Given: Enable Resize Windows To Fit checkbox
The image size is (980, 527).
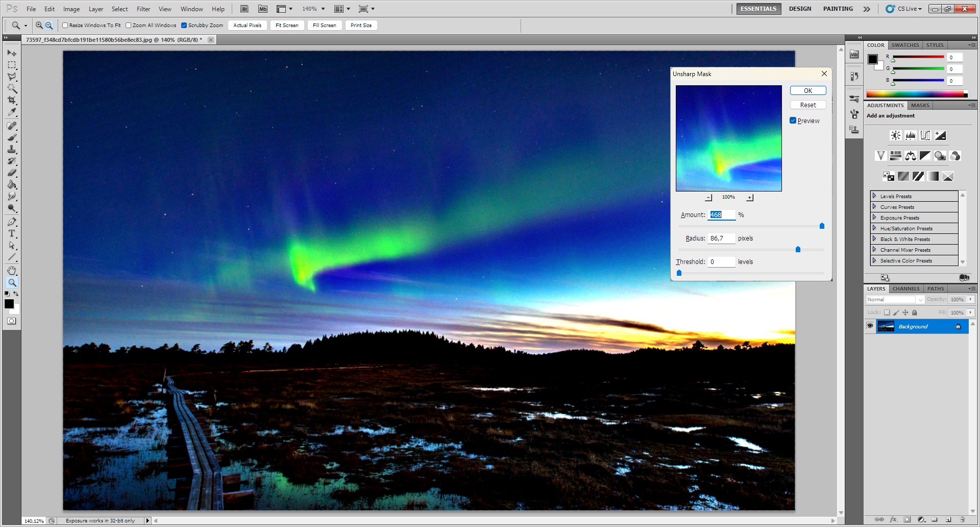Looking at the screenshot, I should [65, 25].
